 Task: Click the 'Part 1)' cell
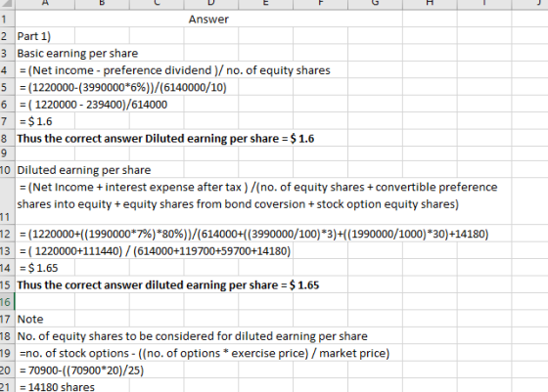(x=34, y=36)
